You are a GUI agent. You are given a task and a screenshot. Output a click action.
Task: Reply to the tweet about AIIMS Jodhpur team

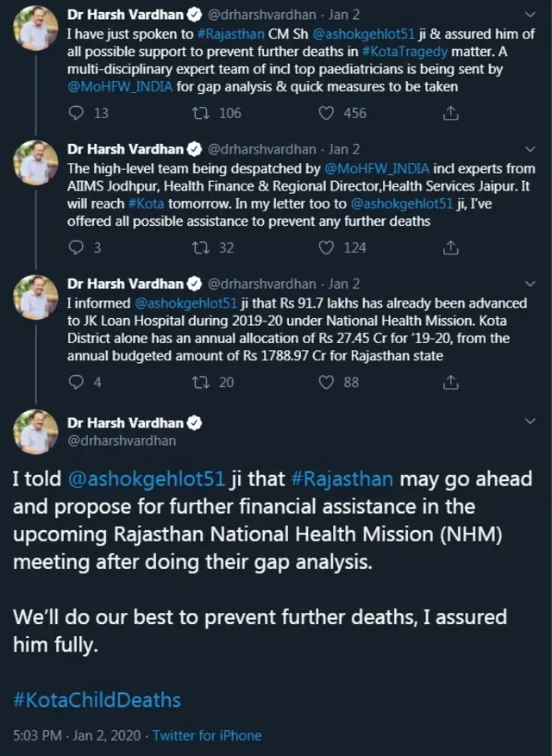[x=77, y=247]
